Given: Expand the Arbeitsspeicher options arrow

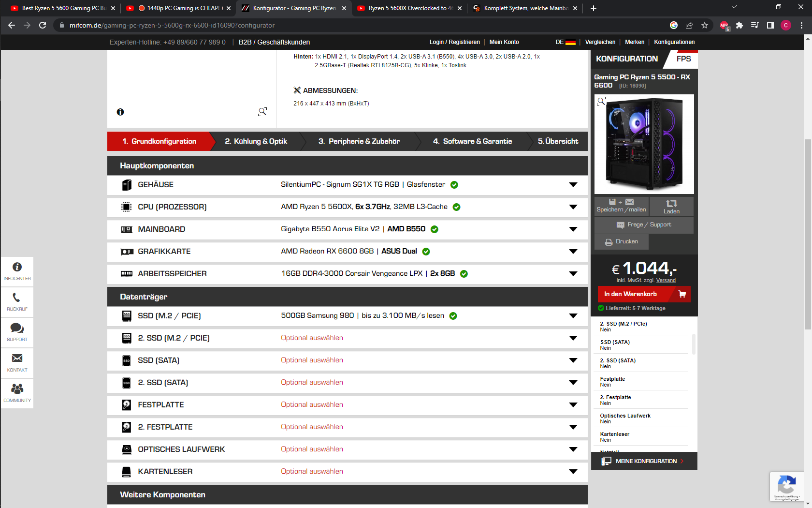Looking at the screenshot, I should pyautogui.click(x=573, y=274).
